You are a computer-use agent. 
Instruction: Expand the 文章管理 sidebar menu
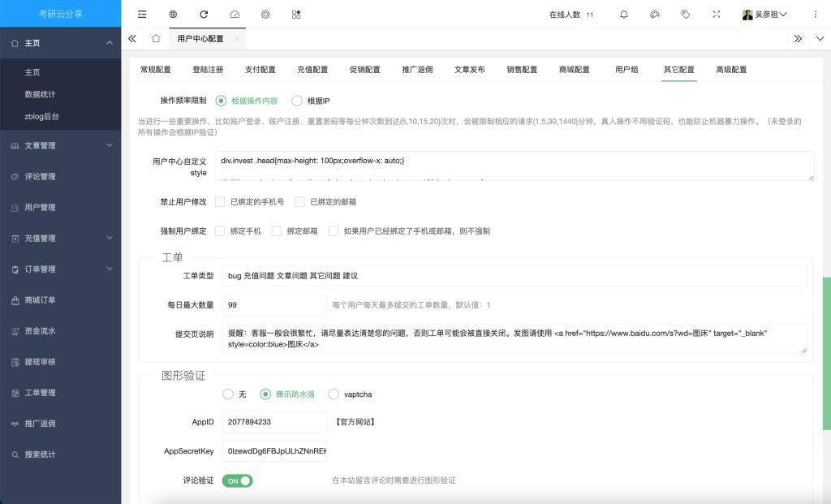point(60,146)
